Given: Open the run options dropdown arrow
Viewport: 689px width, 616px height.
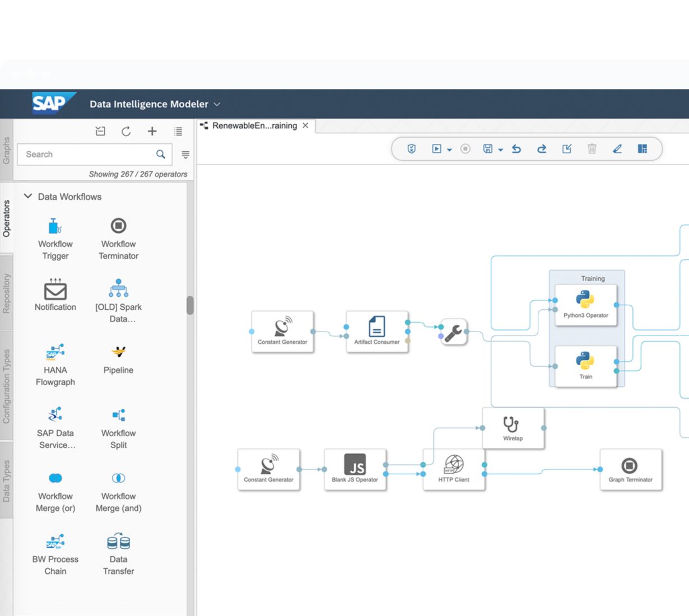Looking at the screenshot, I should [449, 150].
